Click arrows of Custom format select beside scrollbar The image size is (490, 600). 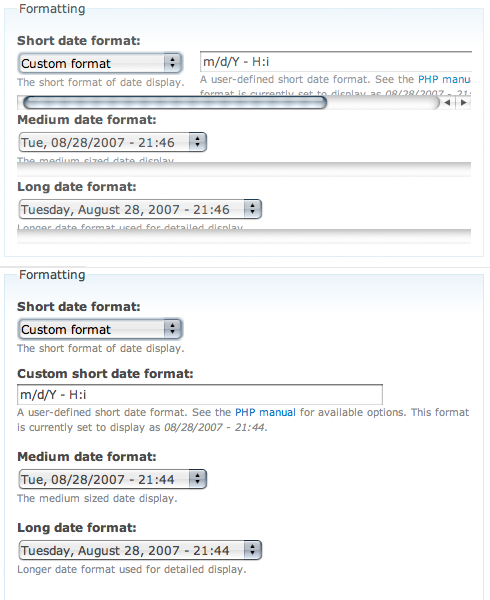point(173,63)
